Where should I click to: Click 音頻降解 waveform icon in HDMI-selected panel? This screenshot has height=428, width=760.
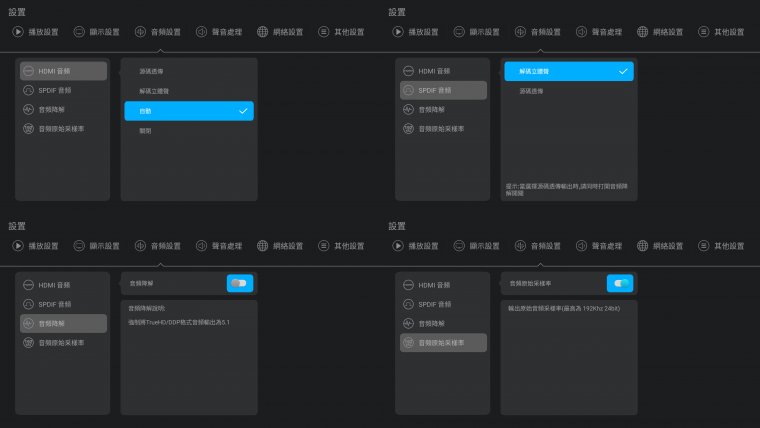tap(29, 110)
